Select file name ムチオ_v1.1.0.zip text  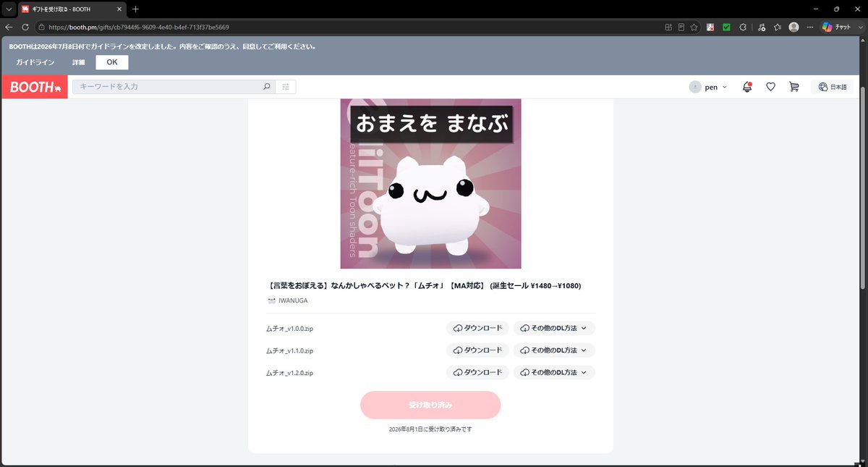289,350
